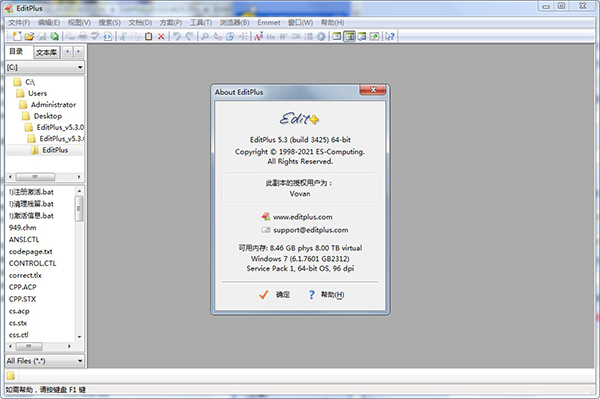The width and height of the screenshot is (600, 399).
Task: Click the spell check checkmark icon
Action: pyautogui.click(x=95, y=36)
